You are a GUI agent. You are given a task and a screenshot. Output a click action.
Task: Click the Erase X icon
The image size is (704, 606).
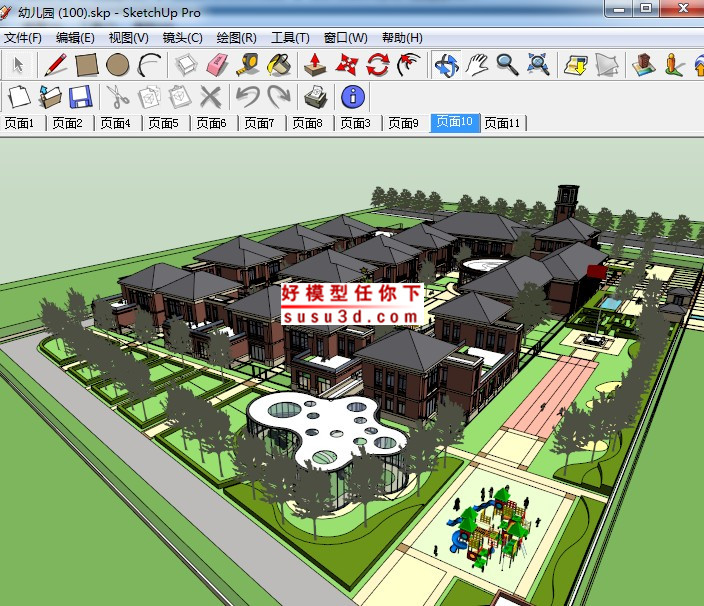coord(211,97)
